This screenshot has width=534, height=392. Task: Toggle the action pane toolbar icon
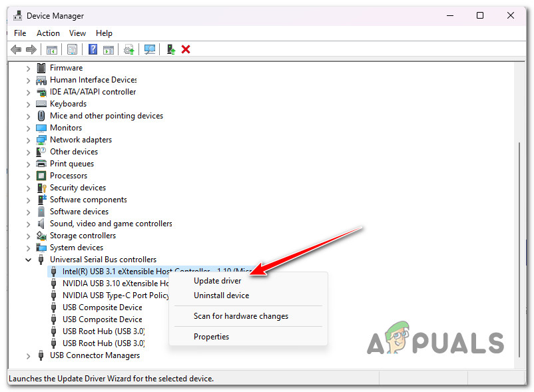click(109, 50)
